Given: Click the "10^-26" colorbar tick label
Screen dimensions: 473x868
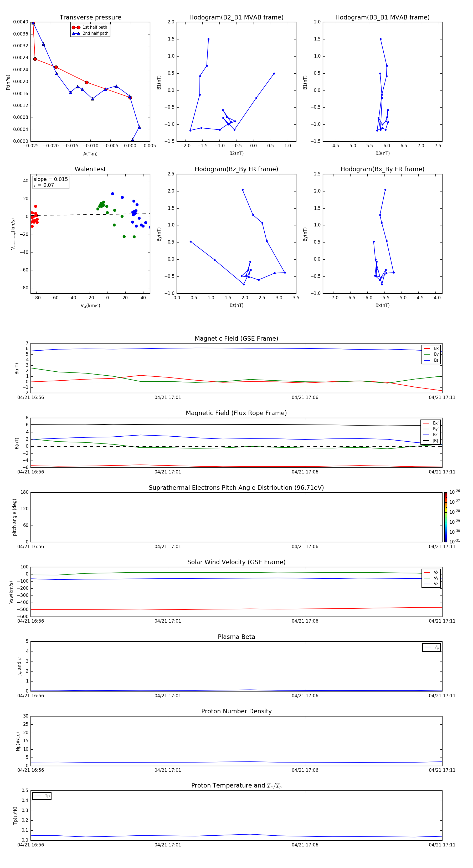Looking at the screenshot, I should click(x=455, y=492).
